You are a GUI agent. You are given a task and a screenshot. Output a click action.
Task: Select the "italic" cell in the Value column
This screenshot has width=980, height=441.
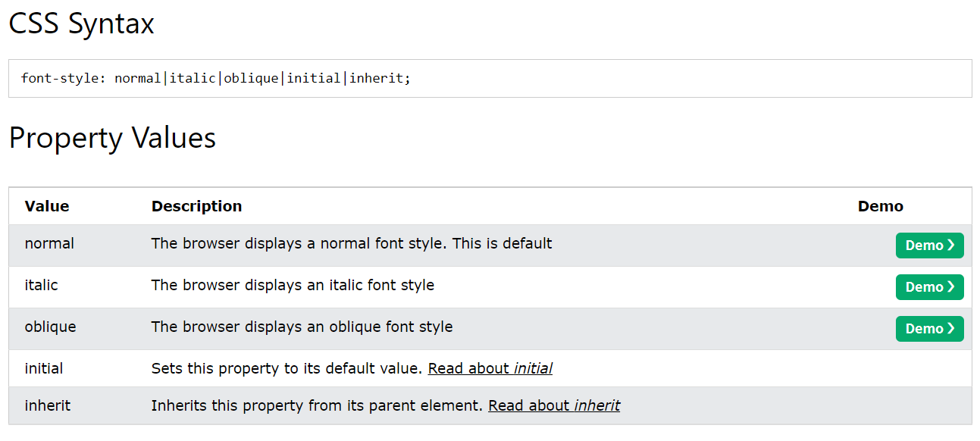42,286
